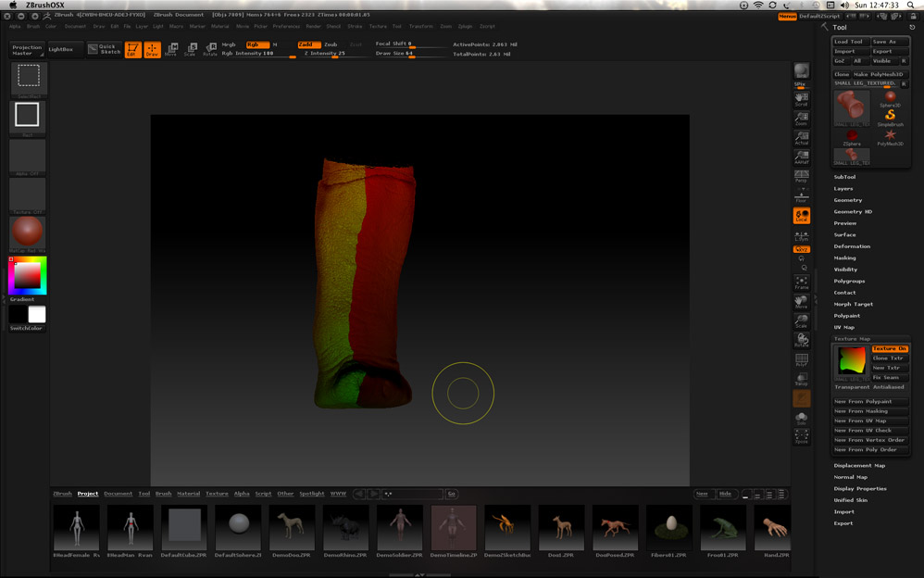Expand the Deformation section
The width and height of the screenshot is (924, 578).
[852, 246]
